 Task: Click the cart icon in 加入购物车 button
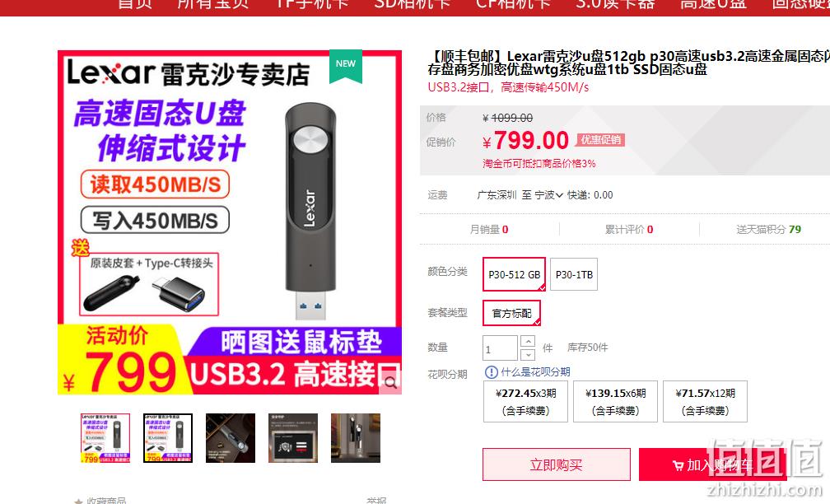[x=678, y=466]
